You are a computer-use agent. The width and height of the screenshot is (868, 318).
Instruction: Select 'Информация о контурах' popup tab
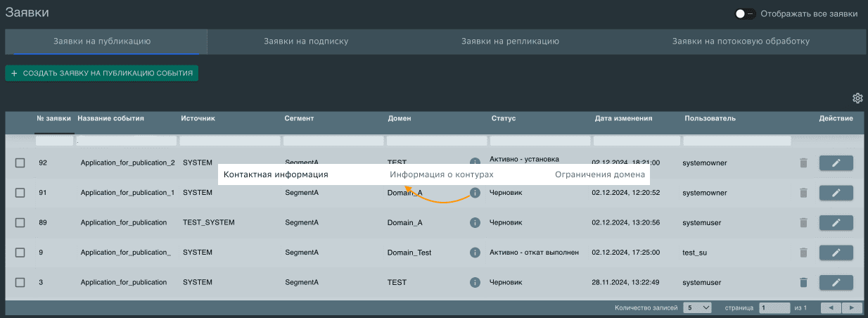(441, 174)
